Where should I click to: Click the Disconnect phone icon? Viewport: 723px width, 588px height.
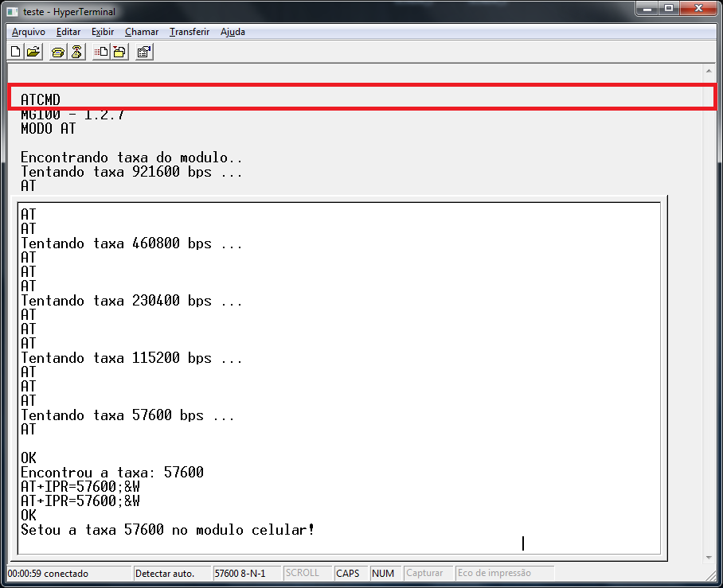tap(76, 52)
